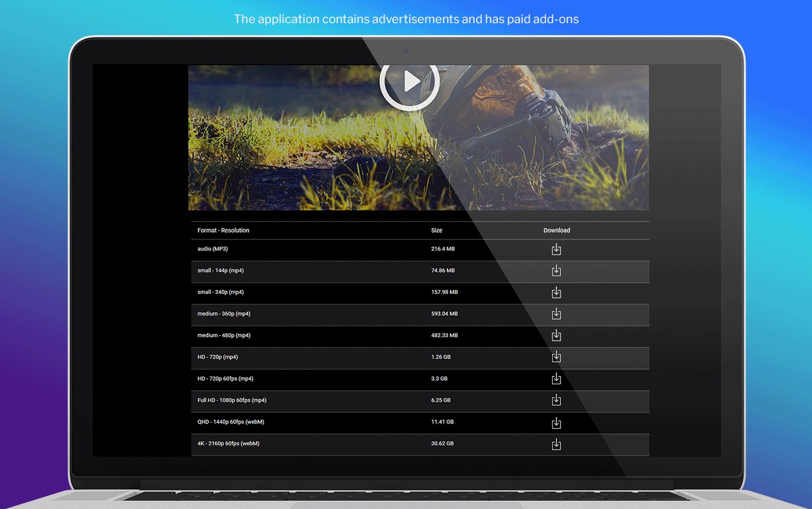Download the HD 720p 60fps file
Viewport: 812px width, 509px height.
click(556, 378)
